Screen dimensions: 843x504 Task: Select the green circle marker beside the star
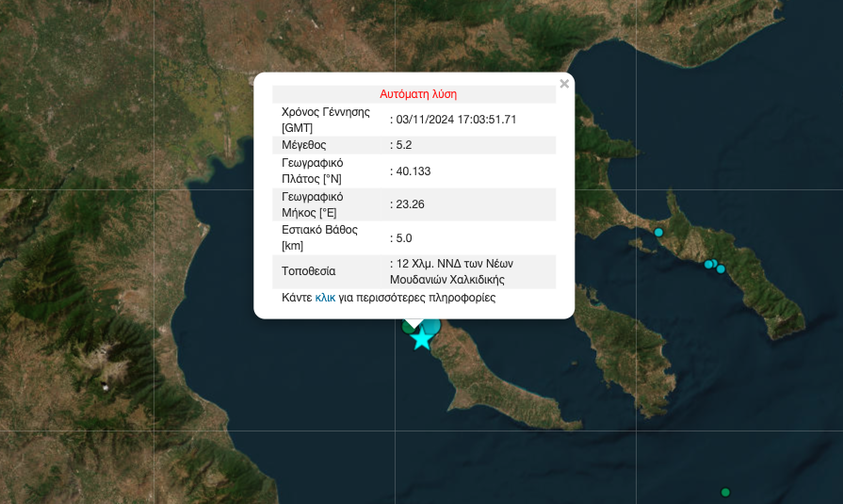point(409,327)
